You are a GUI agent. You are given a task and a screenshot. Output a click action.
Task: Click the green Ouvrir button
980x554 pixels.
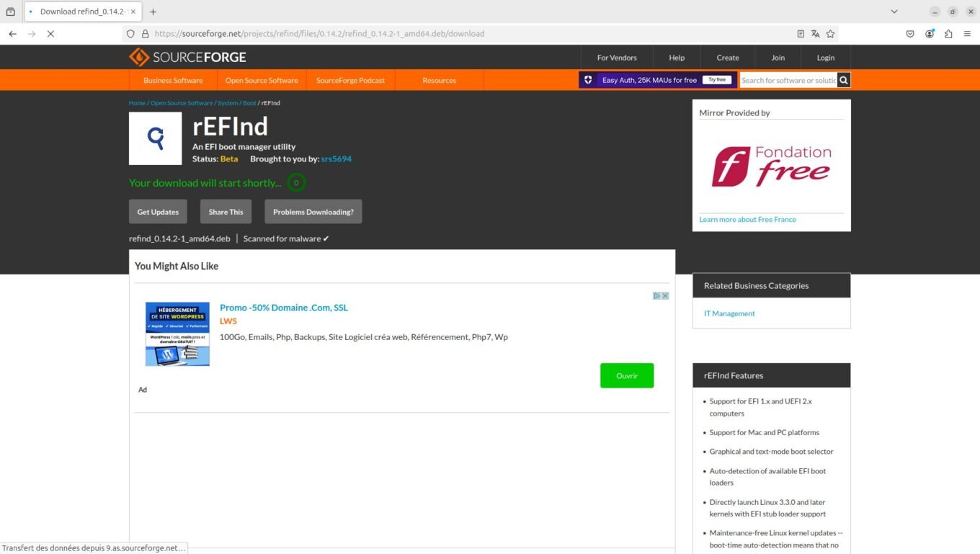pyautogui.click(x=627, y=375)
